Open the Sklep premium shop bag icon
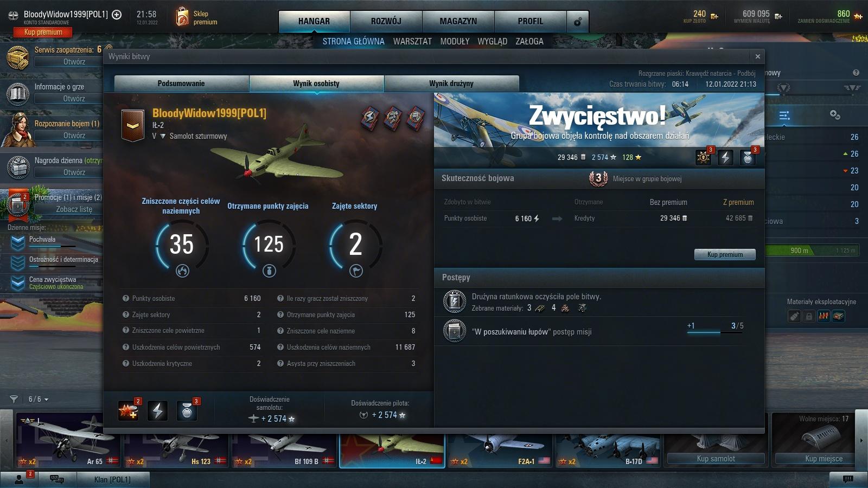Screen dimensions: 868x488 point(182,17)
